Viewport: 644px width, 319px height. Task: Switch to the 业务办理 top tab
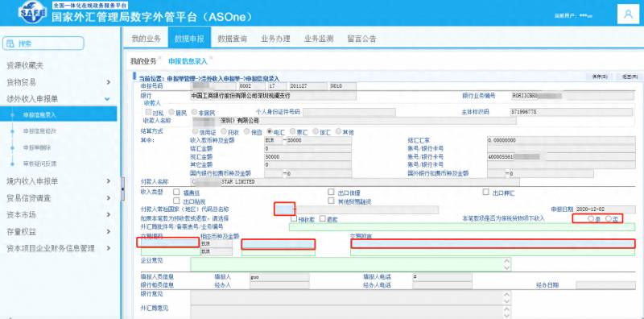275,39
